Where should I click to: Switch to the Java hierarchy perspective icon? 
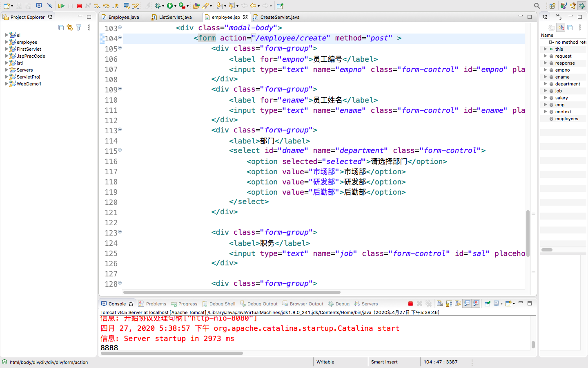click(572, 6)
